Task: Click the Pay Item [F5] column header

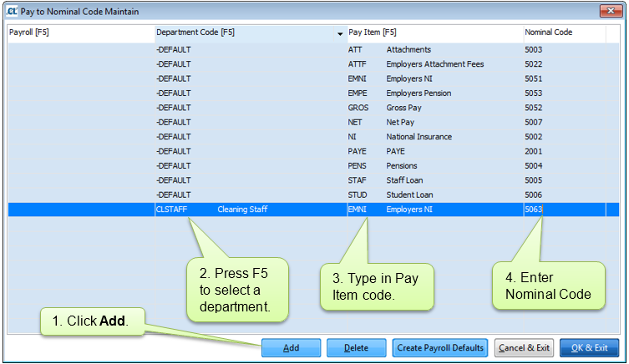Action: click(x=434, y=33)
